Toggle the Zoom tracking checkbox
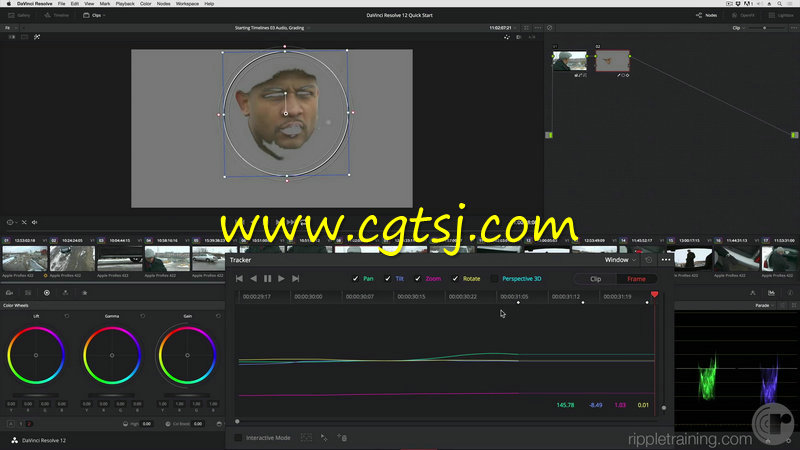Screen dimensions: 800x450 click(418, 279)
